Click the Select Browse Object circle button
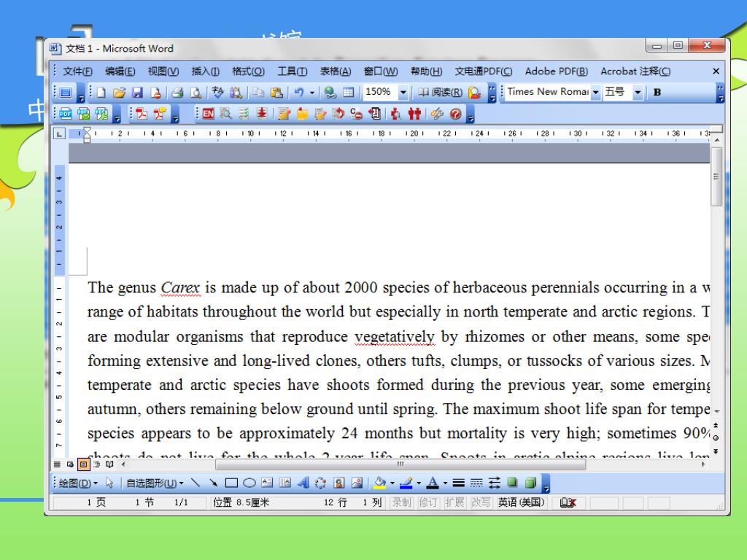Viewport: 747px width, 560px height. point(716,437)
